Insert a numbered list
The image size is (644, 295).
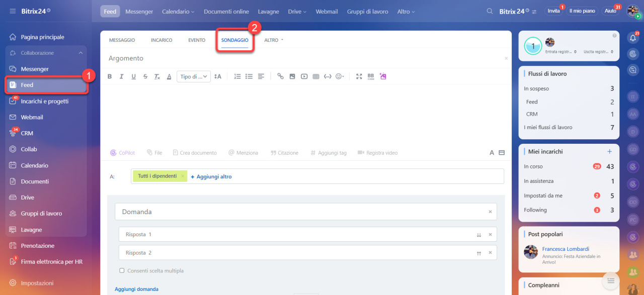237,76
